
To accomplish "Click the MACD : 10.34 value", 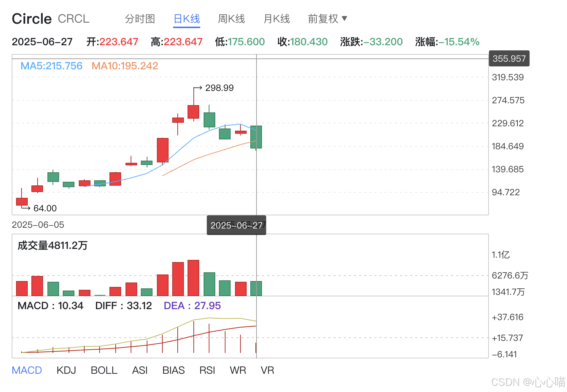I will [x=50, y=305].
